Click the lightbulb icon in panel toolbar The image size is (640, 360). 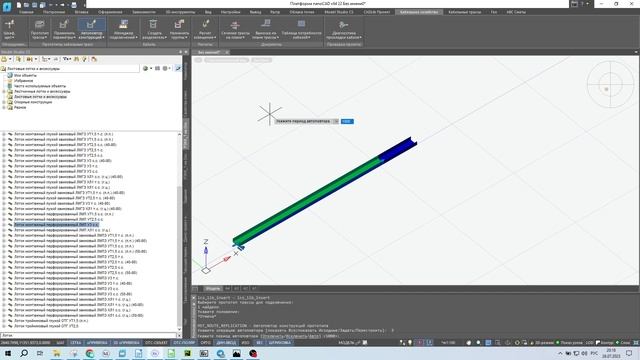pos(84,59)
